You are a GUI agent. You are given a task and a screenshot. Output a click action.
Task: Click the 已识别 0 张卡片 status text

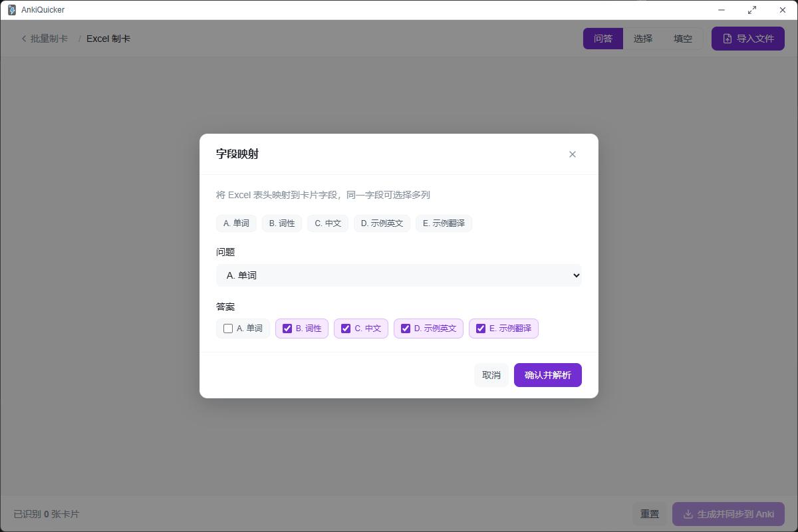(46, 514)
